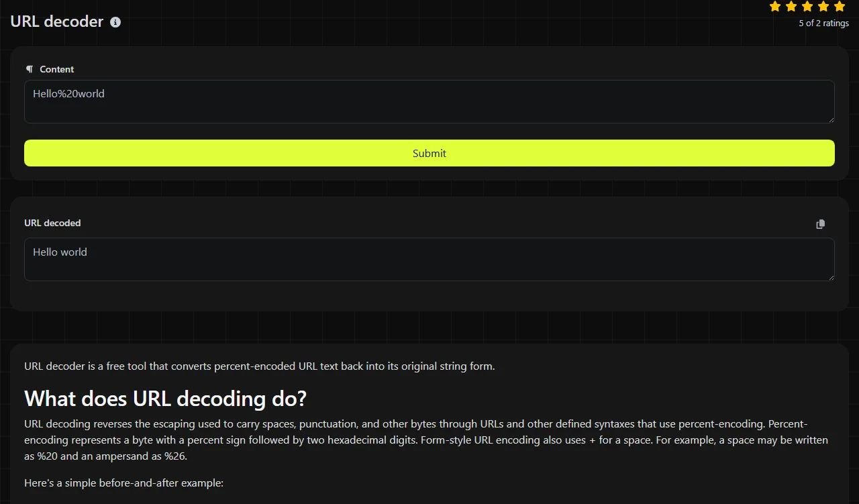This screenshot has height=504, width=859.
Task: Click the "URL decoded" label
Action: [52, 223]
